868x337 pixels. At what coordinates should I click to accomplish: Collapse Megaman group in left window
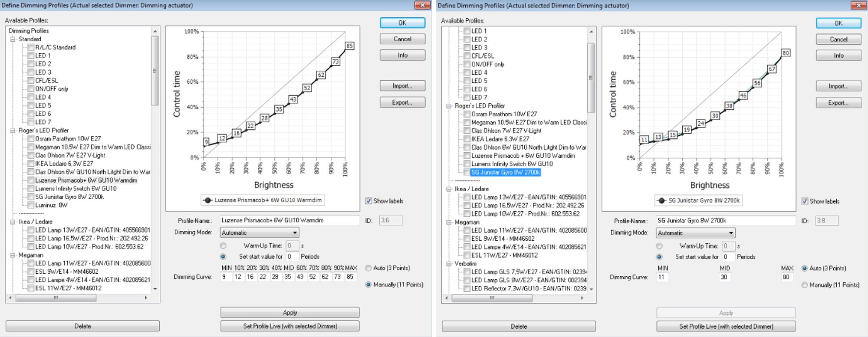13,255
